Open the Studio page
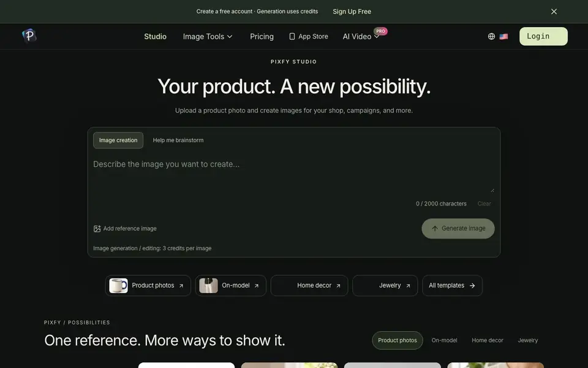588x368 pixels. [155, 36]
